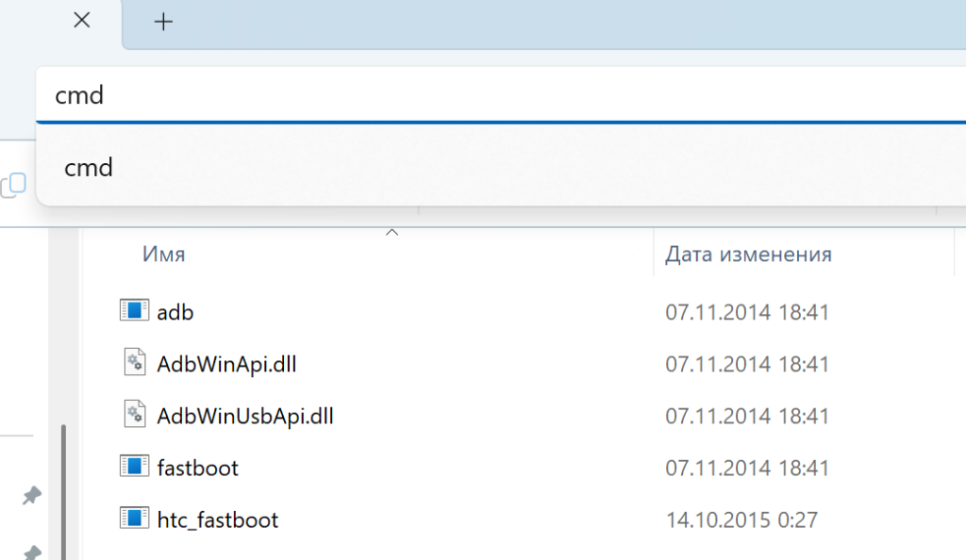
Task: Click the navigation pane vertical scrollbar
Action: click(x=63, y=492)
